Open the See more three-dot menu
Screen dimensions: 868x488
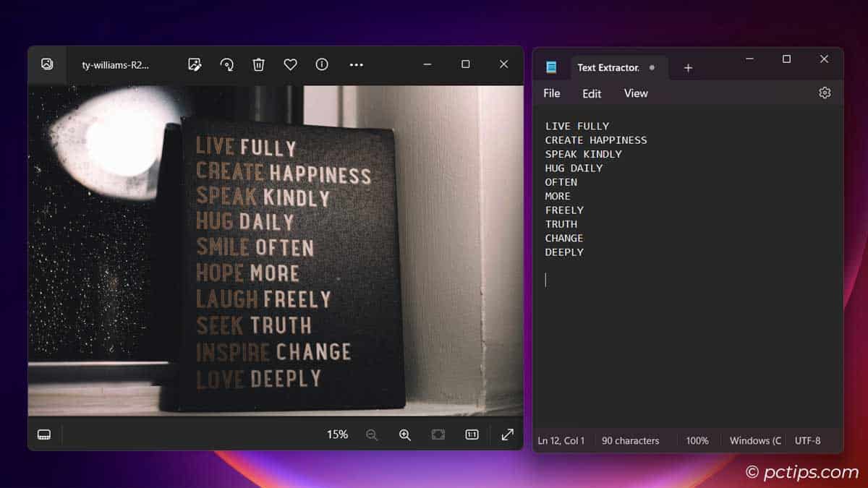356,64
